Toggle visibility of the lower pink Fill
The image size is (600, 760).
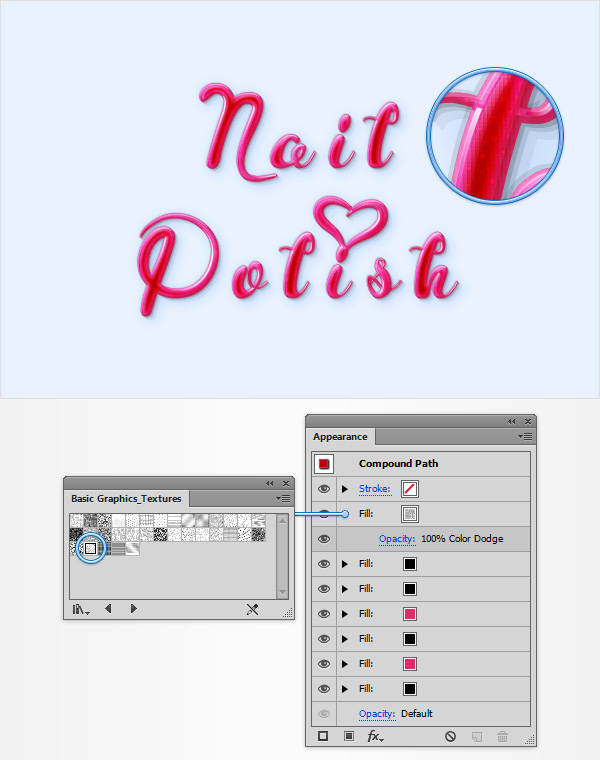click(x=324, y=664)
